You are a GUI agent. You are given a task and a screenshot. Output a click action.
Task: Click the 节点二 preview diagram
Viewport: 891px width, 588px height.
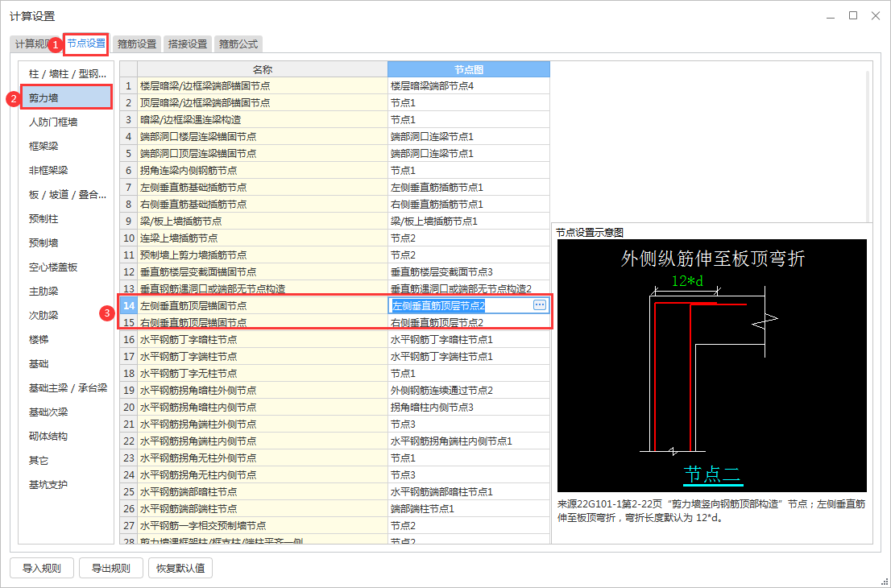(x=712, y=366)
